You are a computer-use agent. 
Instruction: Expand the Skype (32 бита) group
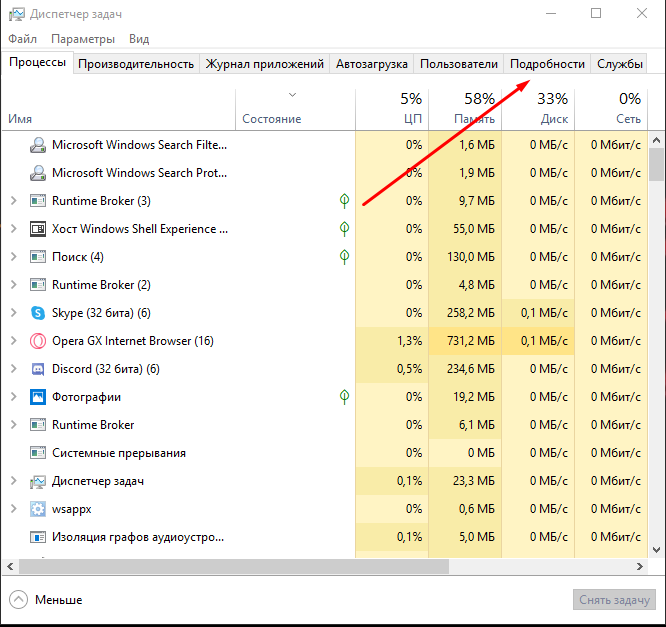(x=14, y=313)
